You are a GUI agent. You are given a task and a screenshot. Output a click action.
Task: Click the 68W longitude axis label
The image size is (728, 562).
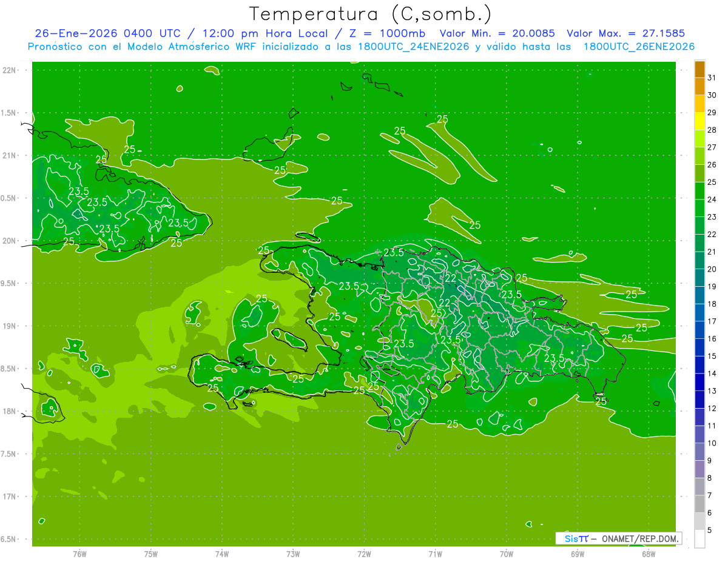point(649,554)
